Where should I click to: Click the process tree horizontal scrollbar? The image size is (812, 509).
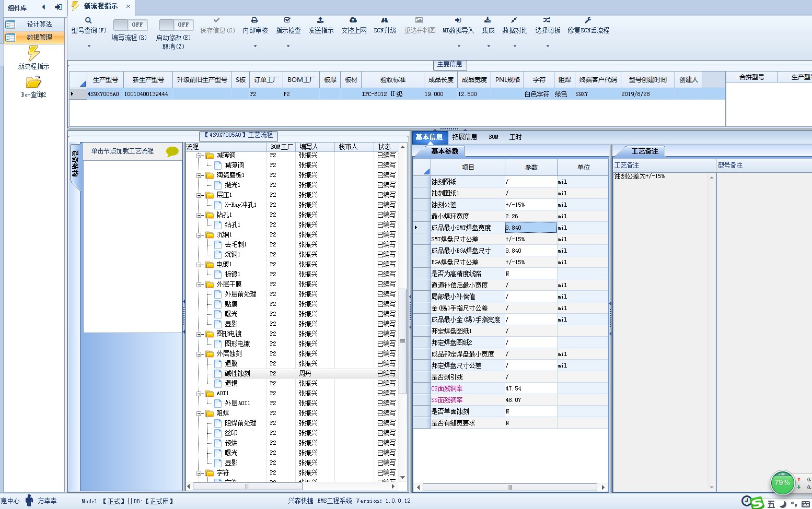pos(248,486)
